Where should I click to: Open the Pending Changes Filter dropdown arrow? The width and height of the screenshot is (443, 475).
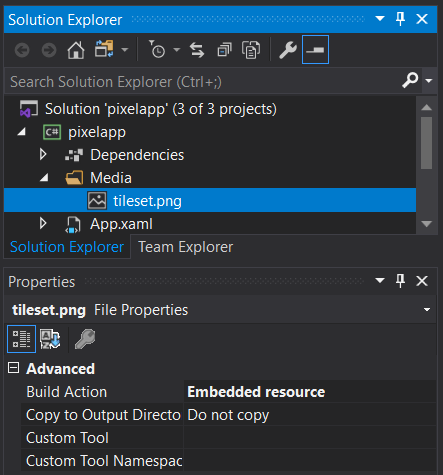(177, 50)
